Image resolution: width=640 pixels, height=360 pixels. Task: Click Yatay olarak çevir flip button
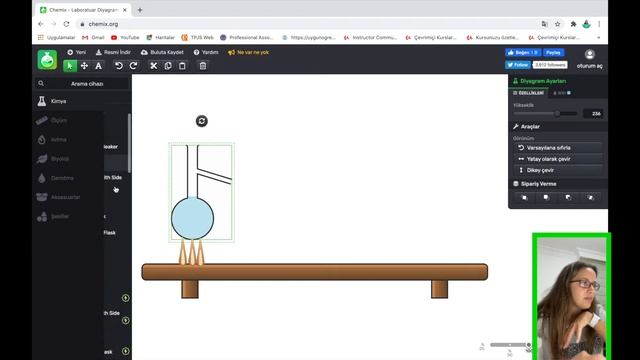(x=558, y=159)
